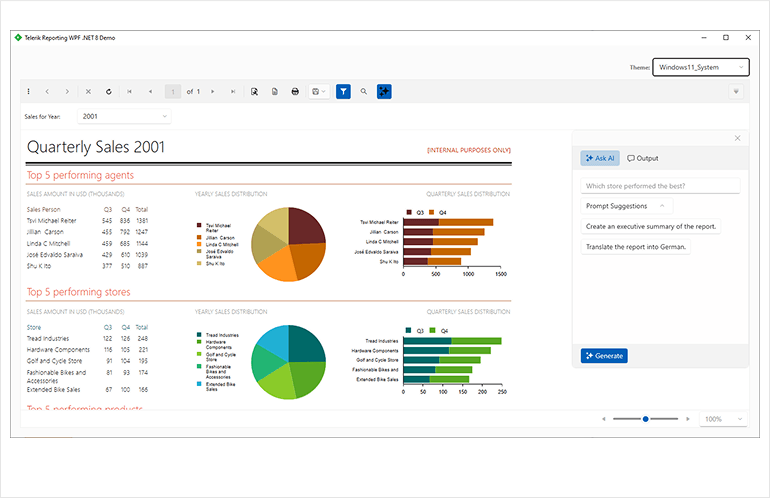770x498 pixels.
Task: Click the 'Tsvi Michael Reiter' table row name
Action: (52, 221)
